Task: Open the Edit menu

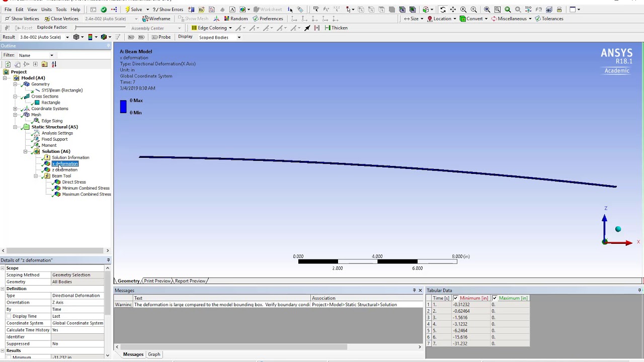Action: click(19, 10)
